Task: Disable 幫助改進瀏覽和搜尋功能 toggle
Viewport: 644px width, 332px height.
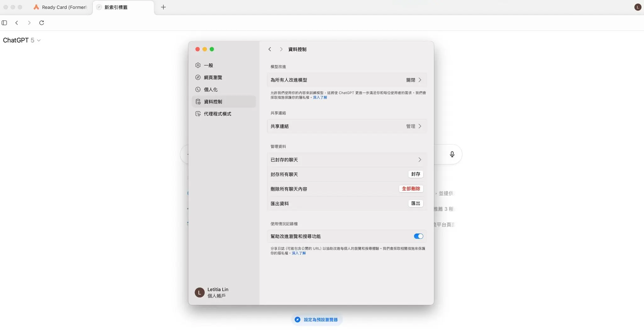Action: [418, 236]
